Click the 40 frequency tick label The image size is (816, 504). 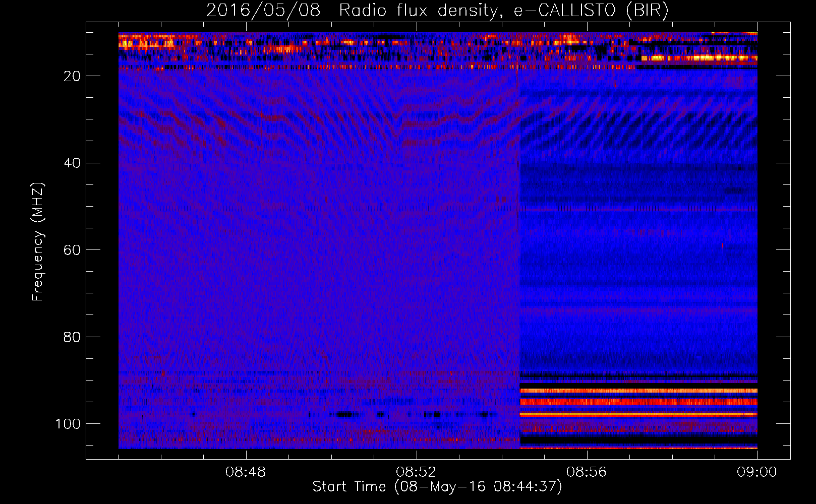72,163
